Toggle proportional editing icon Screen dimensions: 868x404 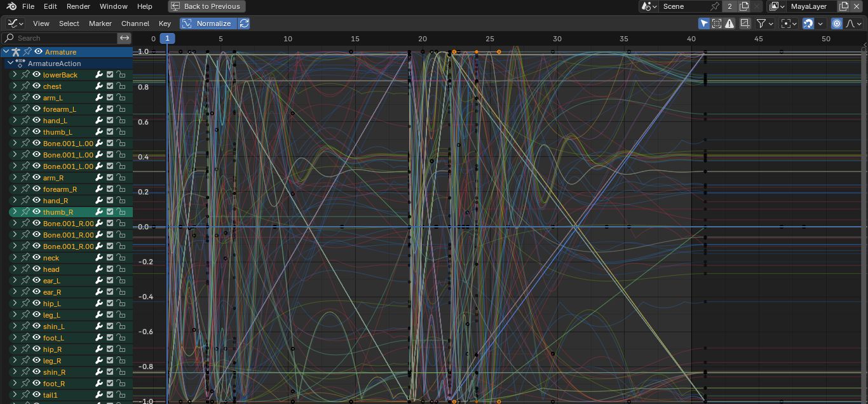tap(837, 24)
